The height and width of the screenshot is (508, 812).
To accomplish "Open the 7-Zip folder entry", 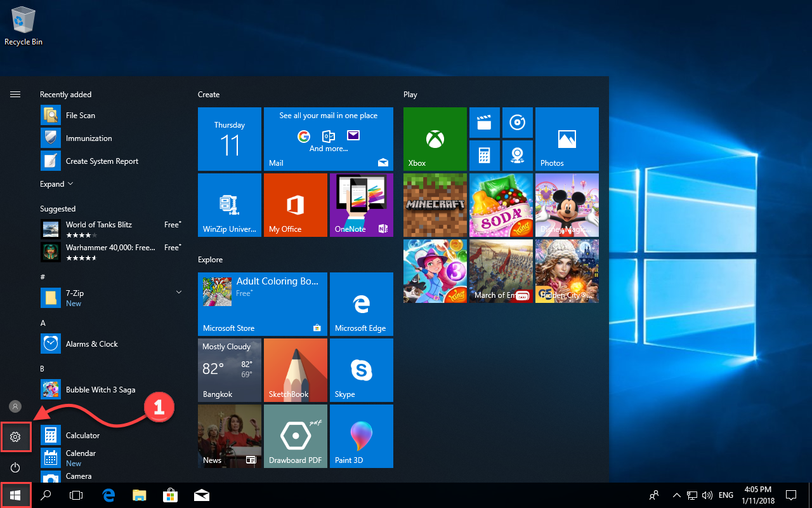I will click(x=111, y=298).
